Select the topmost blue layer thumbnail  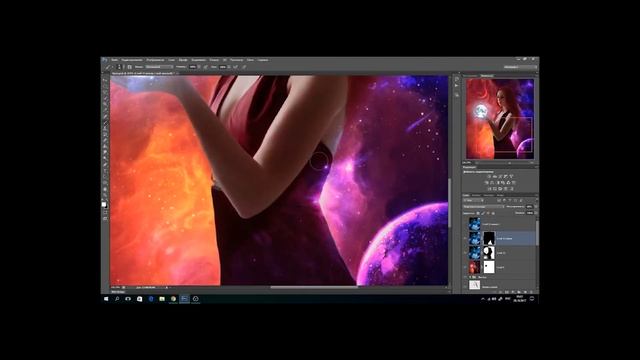click(x=474, y=224)
